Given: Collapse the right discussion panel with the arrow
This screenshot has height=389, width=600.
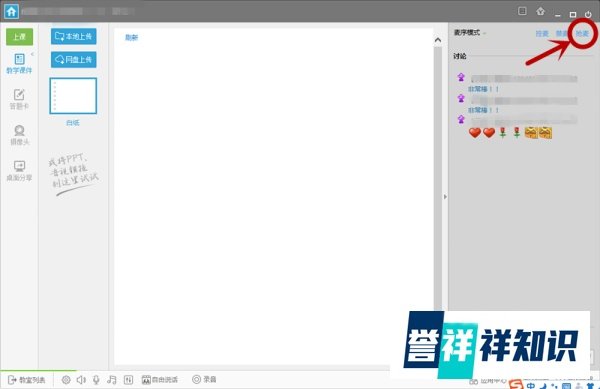Looking at the screenshot, I should click(x=445, y=197).
